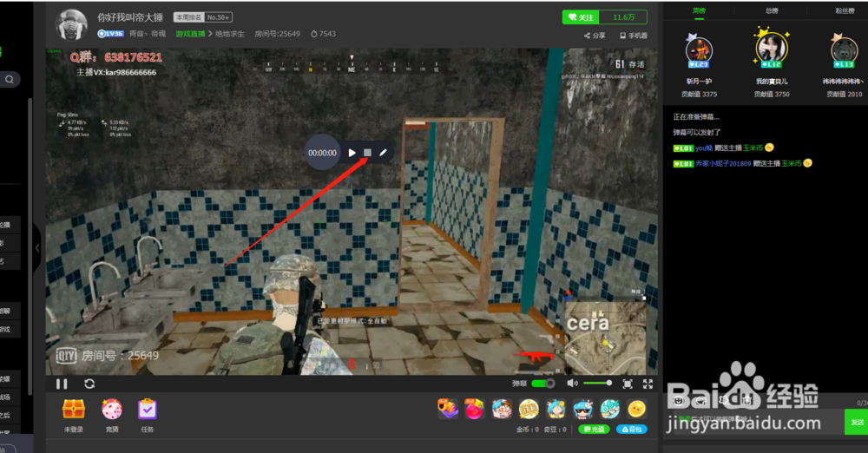Open the 绝地求生 game category link
The height and width of the screenshot is (453, 868).
pos(230,34)
